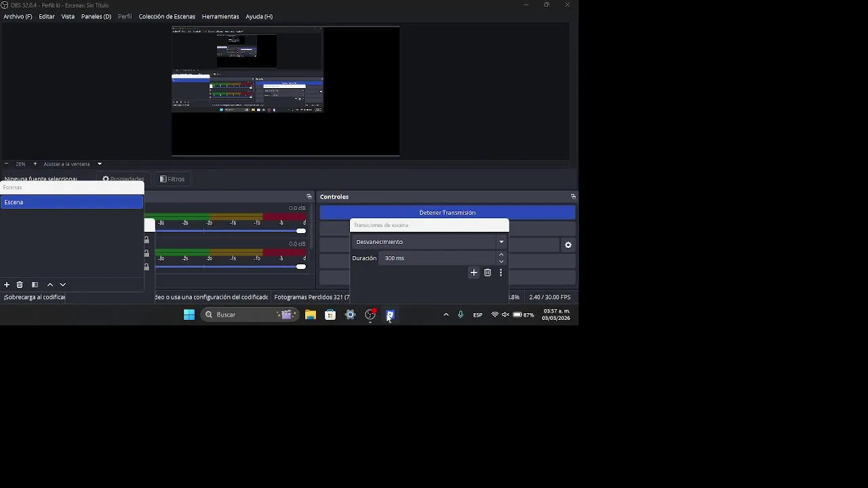Click the Filtros button
The height and width of the screenshot is (488, 868).
pyautogui.click(x=172, y=179)
